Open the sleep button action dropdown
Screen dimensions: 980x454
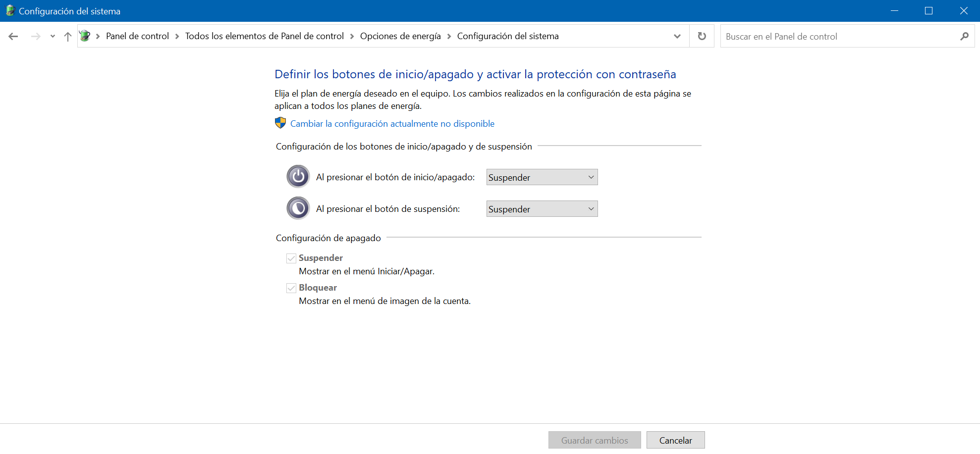coord(542,209)
